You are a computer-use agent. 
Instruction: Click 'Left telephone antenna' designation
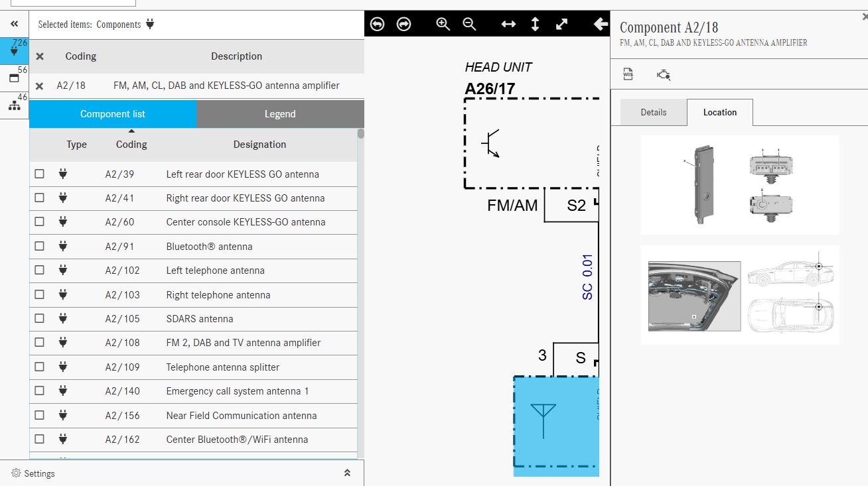click(215, 271)
